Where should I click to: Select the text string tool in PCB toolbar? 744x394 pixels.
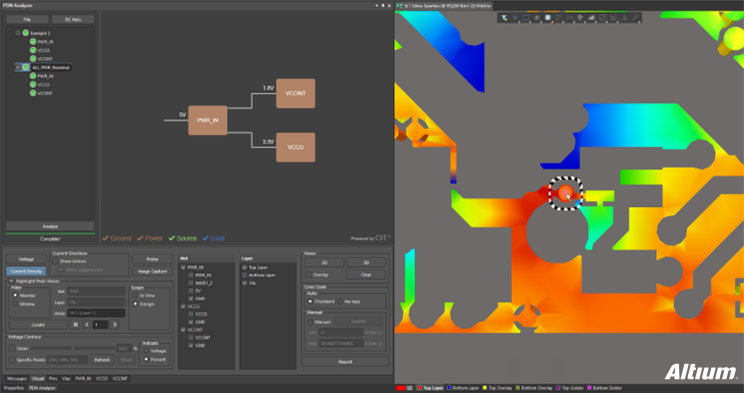click(624, 18)
